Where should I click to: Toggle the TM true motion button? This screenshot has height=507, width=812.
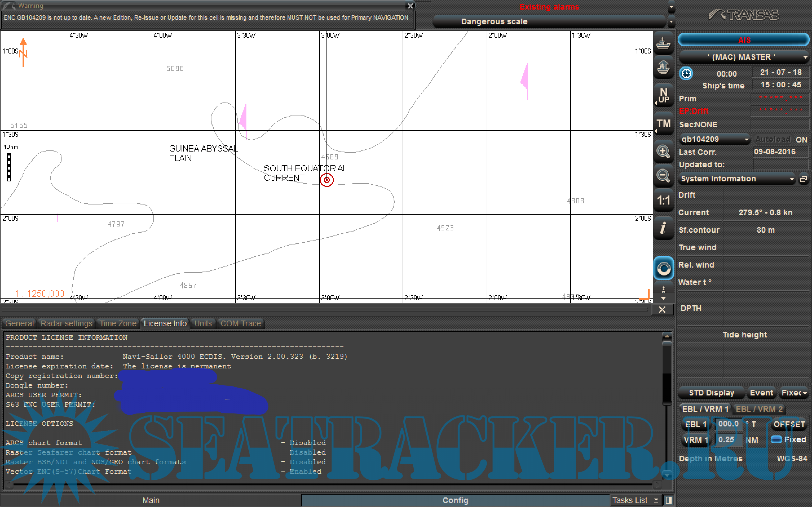[x=663, y=123]
